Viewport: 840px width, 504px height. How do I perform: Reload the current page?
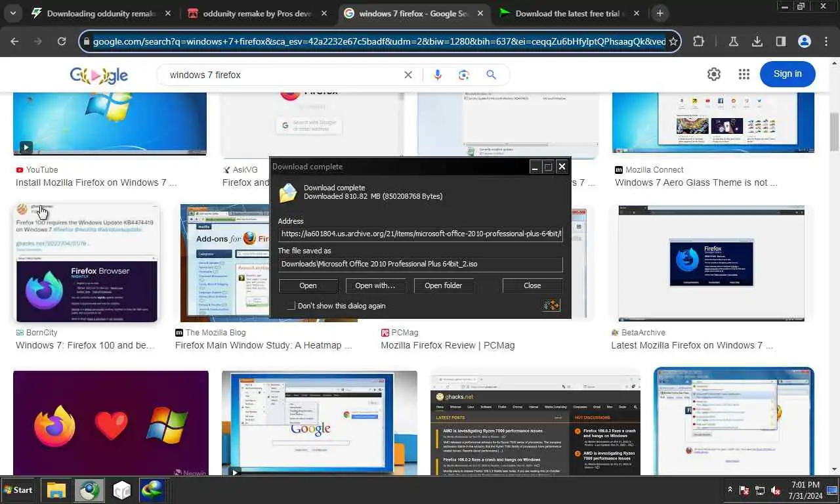62,41
